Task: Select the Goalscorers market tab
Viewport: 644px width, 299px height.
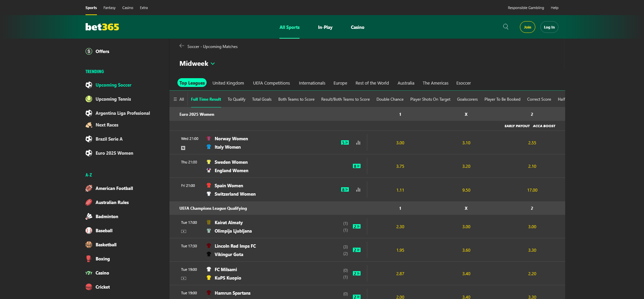Action: [x=467, y=99]
